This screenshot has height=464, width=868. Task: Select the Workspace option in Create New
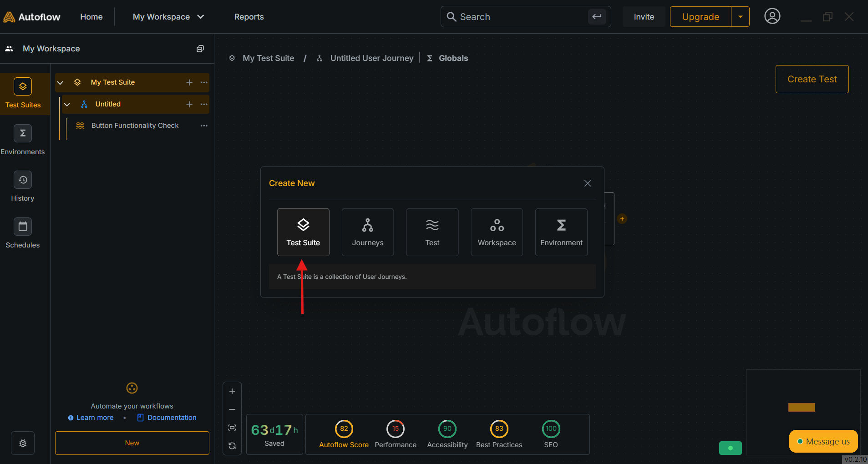point(497,232)
